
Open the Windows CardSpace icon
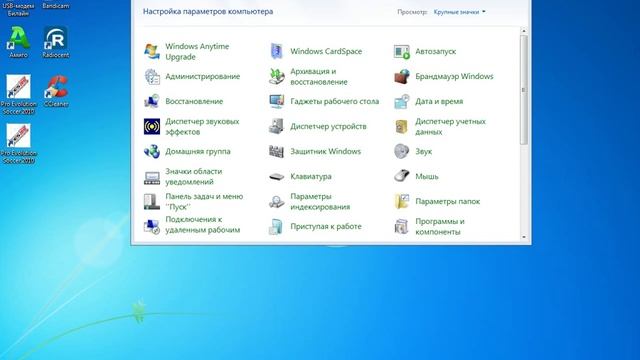(277, 51)
